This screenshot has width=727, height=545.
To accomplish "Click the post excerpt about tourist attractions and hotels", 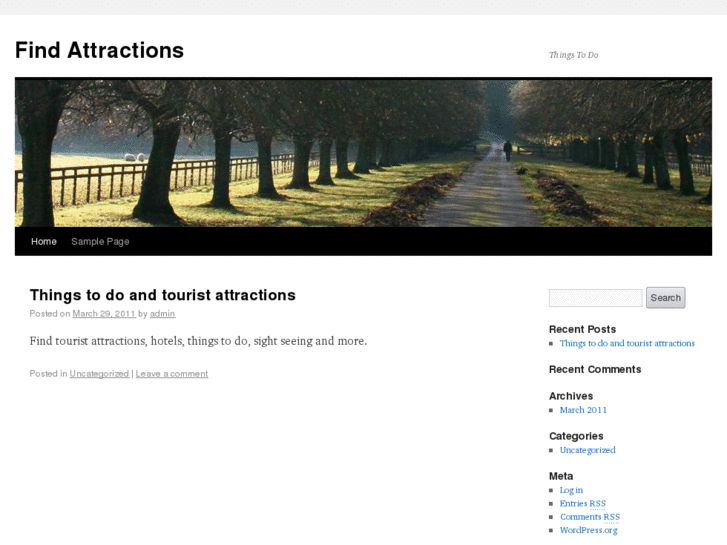I will [x=198, y=341].
